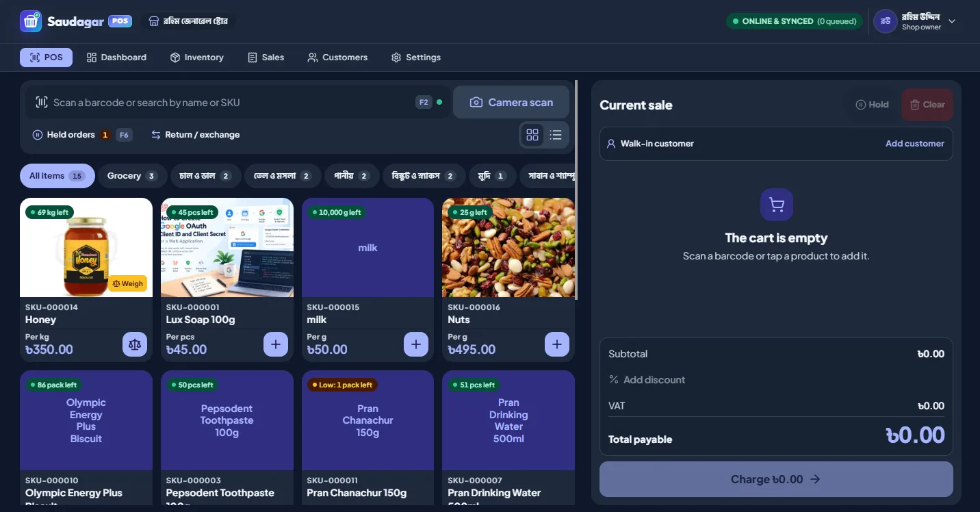Add Nuts to cart with plus button
980x512 pixels.
(x=557, y=344)
